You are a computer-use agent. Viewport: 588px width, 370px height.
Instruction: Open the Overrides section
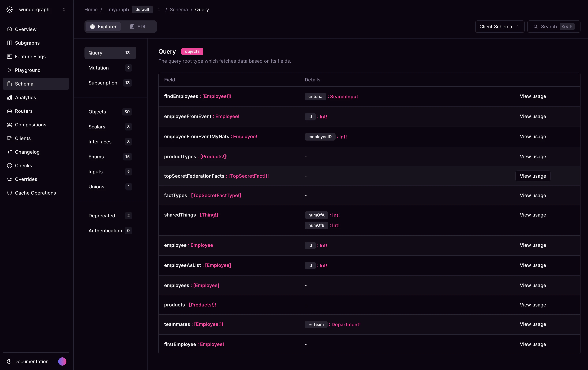coord(26,179)
